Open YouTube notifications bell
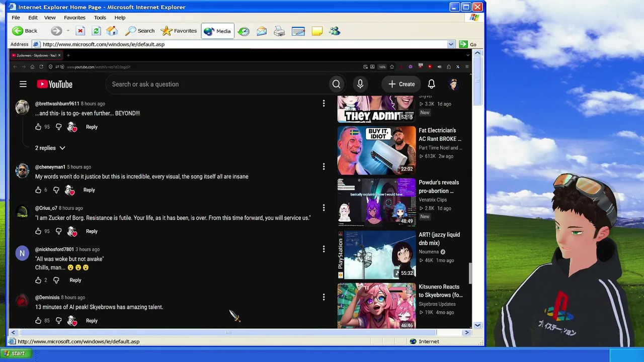This screenshot has width=644, height=362. [431, 84]
